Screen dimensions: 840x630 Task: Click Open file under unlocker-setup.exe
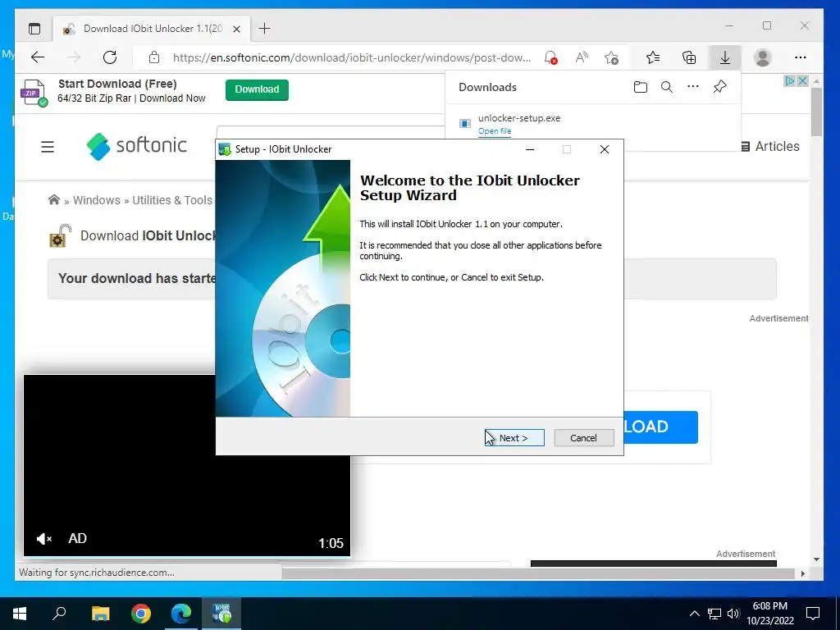click(495, 131)
